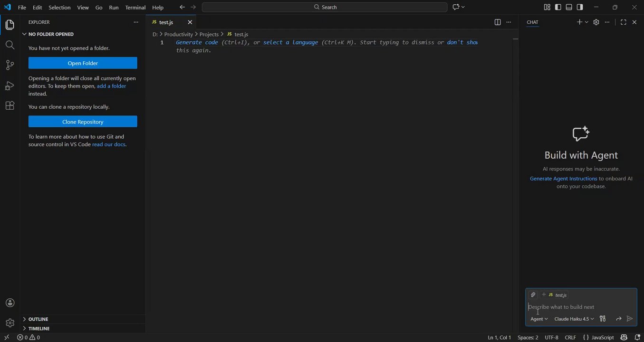This screenshot has height=342, width=644.
Task: Go back using the navigation arrow
Action: (x=182, y=7)
